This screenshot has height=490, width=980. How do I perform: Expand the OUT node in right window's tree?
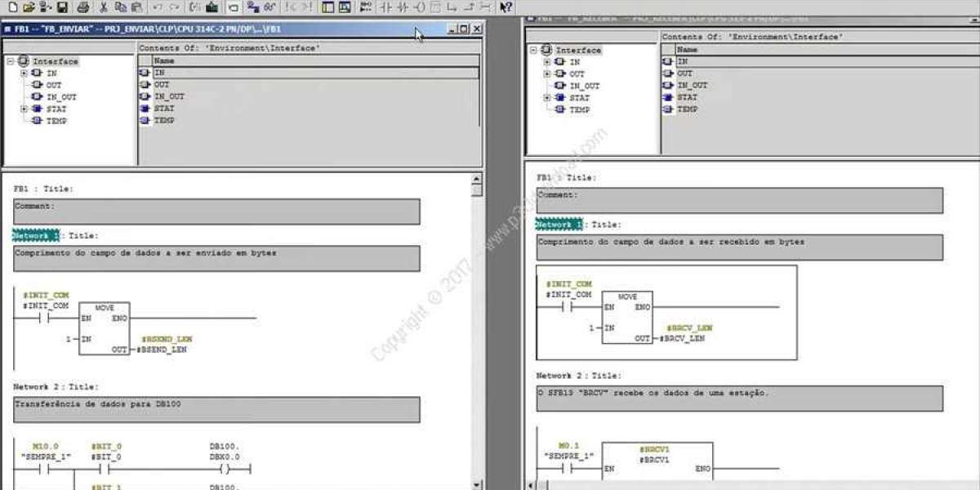(548, 74)
